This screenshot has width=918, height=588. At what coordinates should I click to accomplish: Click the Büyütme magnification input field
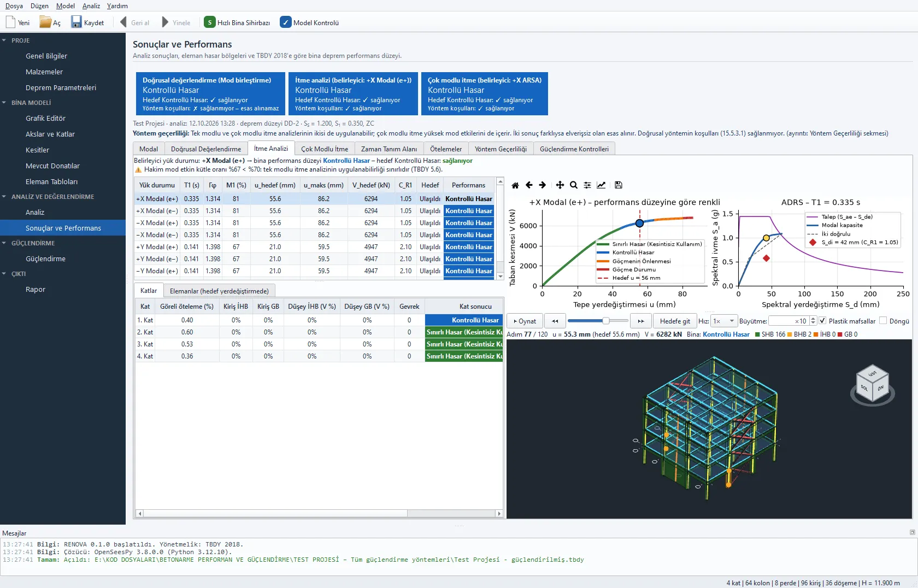788,321
